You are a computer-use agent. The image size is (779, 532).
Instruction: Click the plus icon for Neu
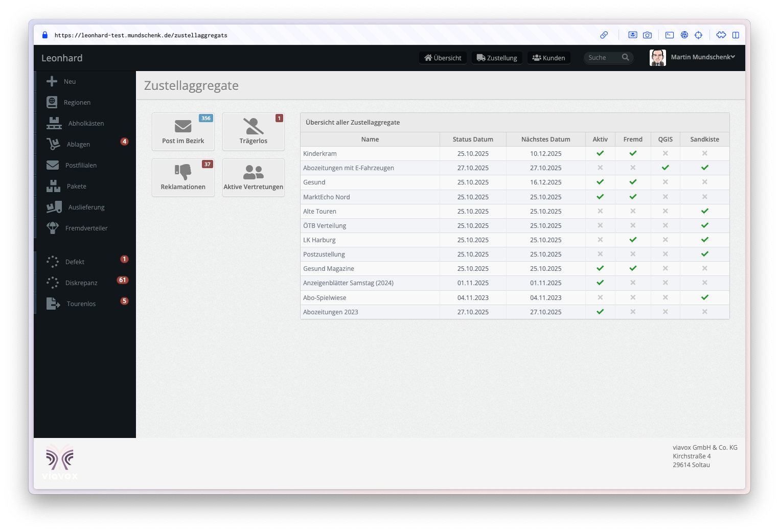coord(52,81)
